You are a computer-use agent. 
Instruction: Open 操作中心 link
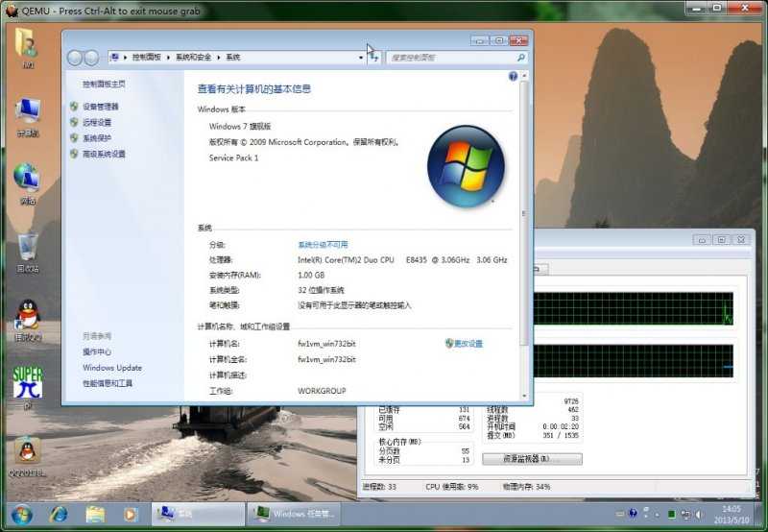pos(97,351)
